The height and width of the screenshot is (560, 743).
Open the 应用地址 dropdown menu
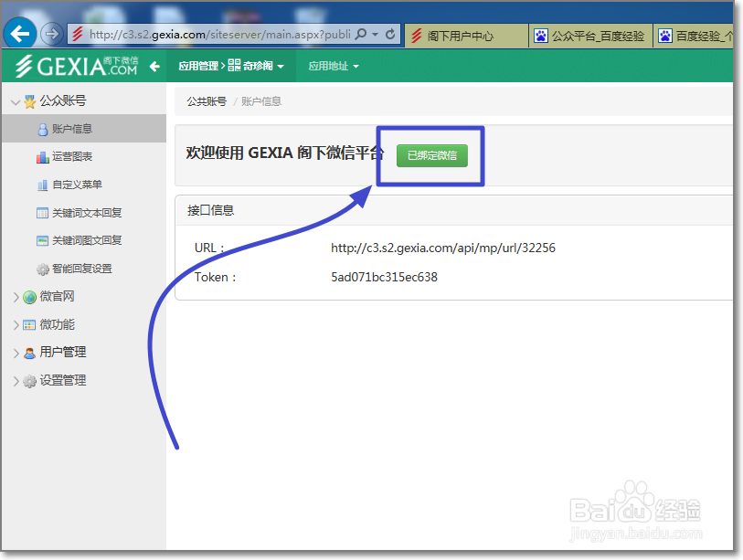point(334,66)
